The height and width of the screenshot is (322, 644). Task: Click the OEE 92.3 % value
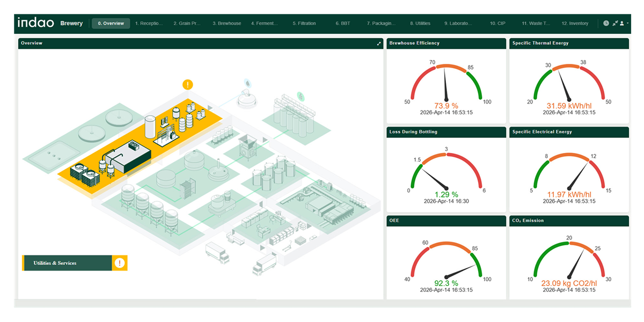point(446,283)
